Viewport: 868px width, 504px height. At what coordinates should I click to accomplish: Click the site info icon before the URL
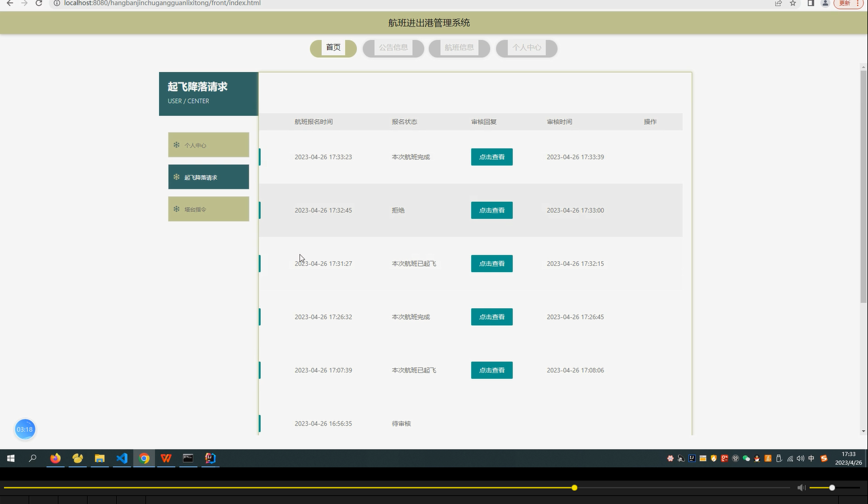click(57, 3)
